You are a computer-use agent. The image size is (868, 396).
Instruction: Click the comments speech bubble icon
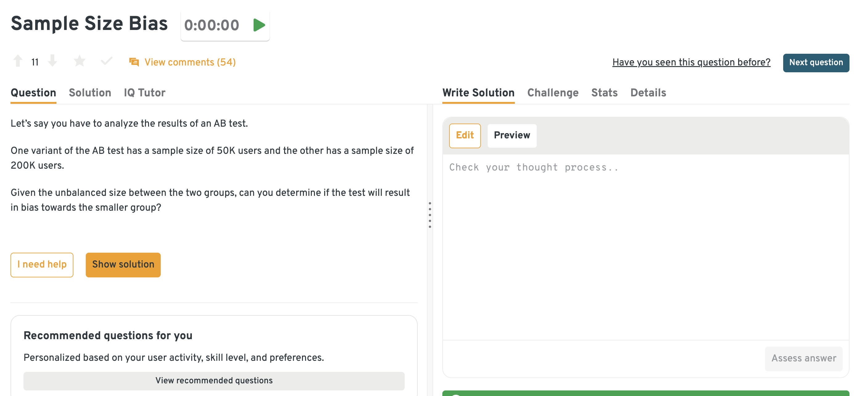tap(134, 62)
